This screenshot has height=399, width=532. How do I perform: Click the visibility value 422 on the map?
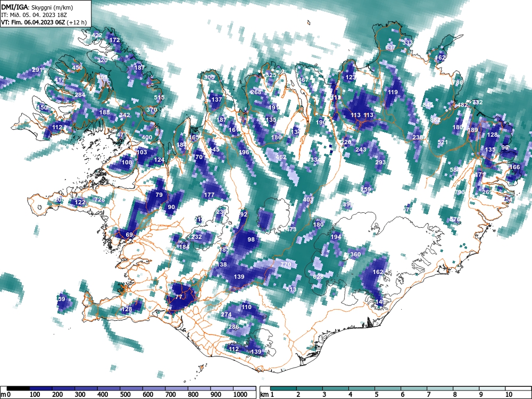[x=97, y=35]
